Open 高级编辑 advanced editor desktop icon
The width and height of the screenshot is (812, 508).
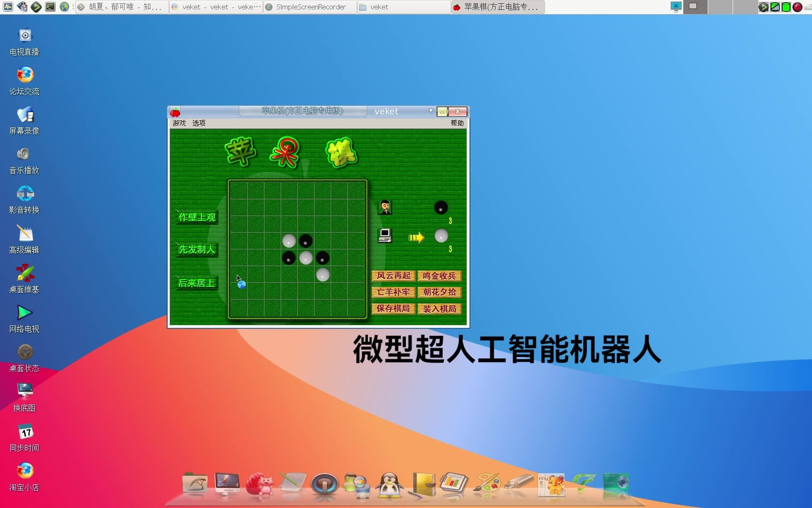[x=24, y=239]
